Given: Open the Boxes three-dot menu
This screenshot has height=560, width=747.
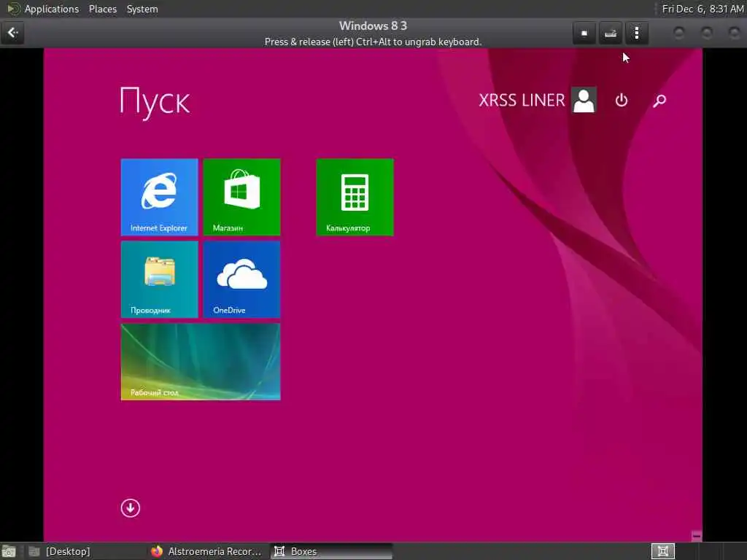Looking at the screenshot, I should pos(637,34).
